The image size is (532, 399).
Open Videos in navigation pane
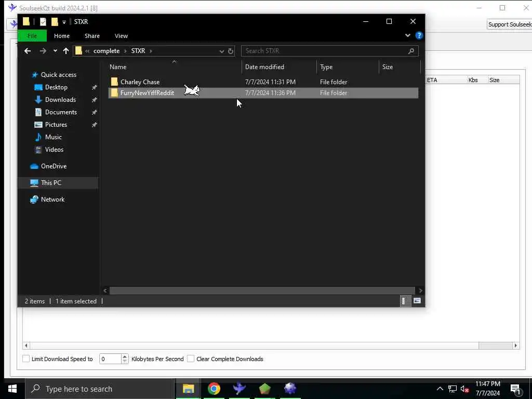(54, 149)
